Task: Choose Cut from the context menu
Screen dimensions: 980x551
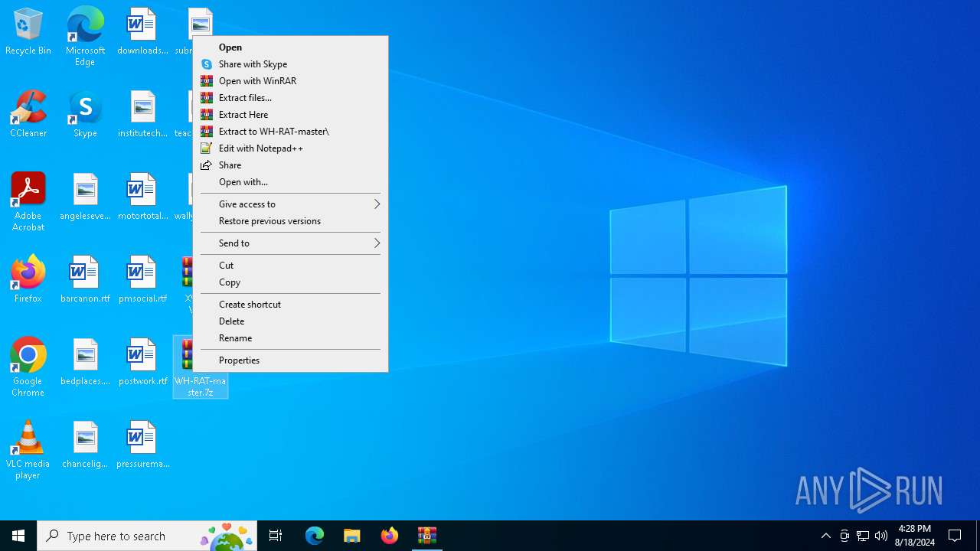Action: [290, 266]
